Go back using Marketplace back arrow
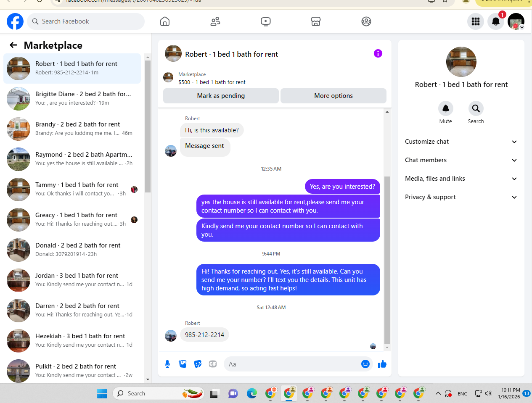 tap(13, 45)
